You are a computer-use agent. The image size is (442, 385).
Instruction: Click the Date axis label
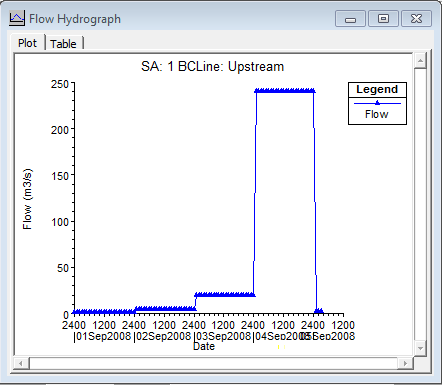tap(204, 346)
